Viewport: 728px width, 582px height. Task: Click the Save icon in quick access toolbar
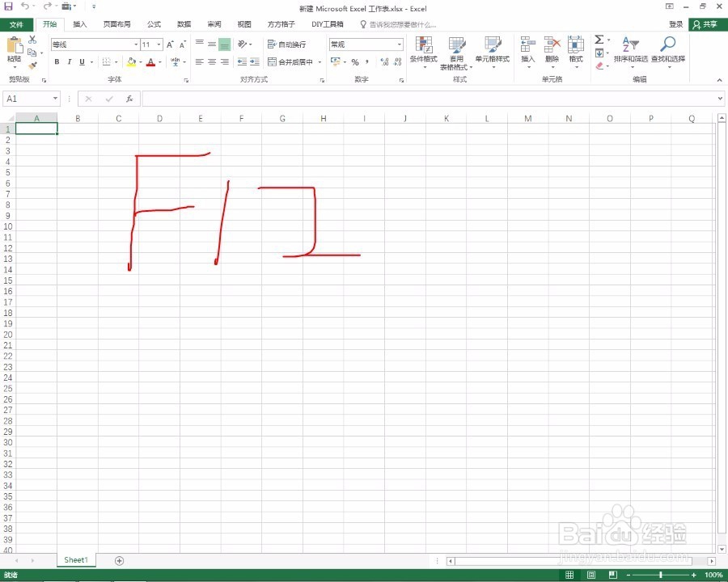point(8,6)
